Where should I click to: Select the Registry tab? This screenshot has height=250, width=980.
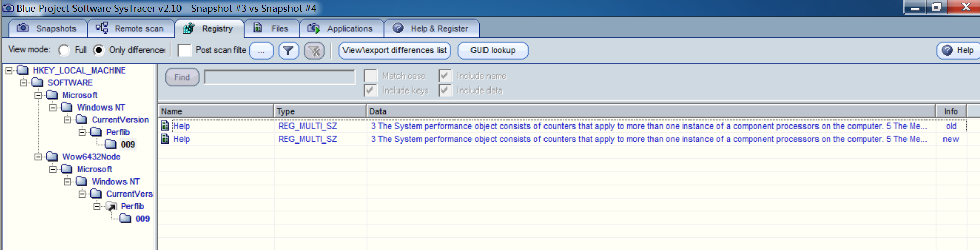(209, 29)
